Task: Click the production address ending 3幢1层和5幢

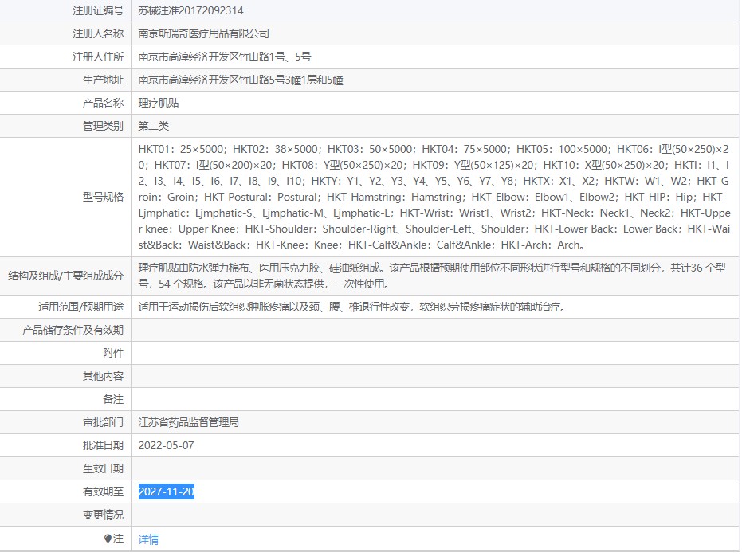Action: pos(241,80)
